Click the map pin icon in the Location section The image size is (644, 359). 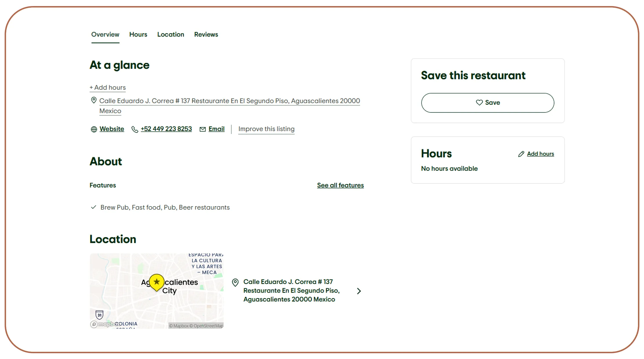tap(235, 283)
